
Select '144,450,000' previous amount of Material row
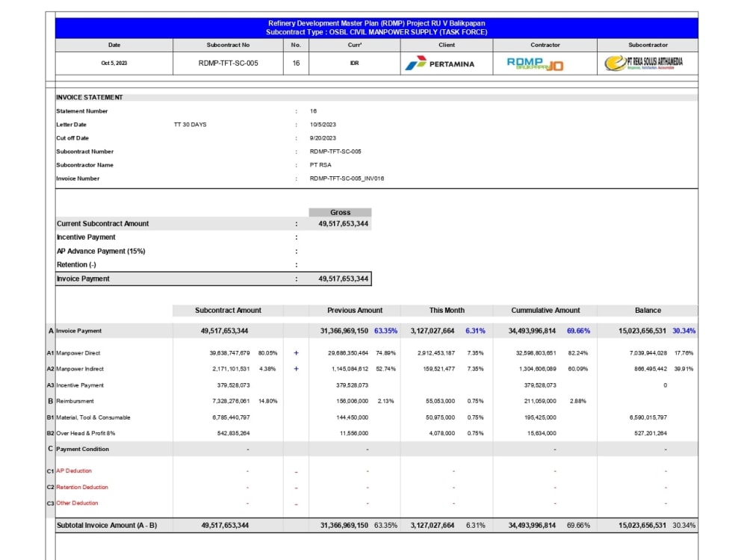click(352, 417)
